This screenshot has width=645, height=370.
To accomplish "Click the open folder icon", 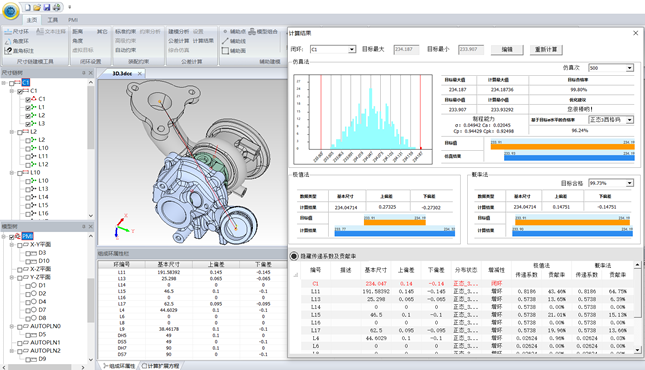I will [37, 7].
